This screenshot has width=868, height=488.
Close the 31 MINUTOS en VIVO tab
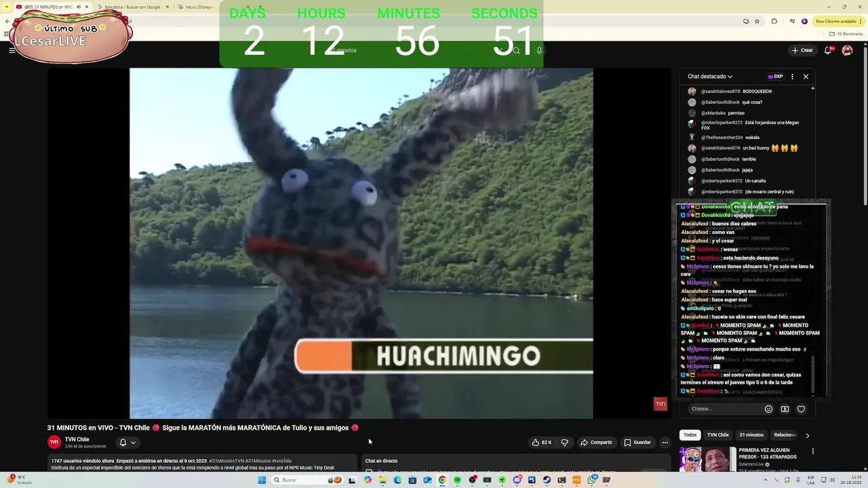(x=87, y=7)
